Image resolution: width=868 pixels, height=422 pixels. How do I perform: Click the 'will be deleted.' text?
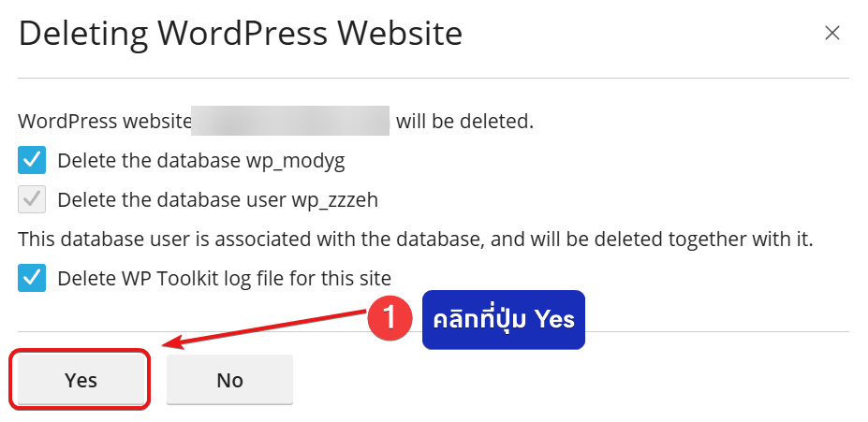click(464, 122)
